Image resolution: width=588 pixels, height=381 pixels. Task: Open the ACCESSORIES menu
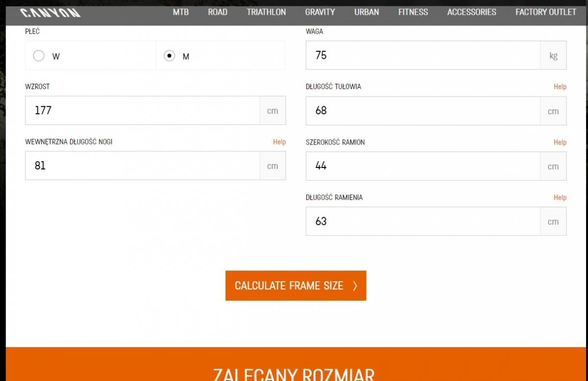(x=471, y=12)
